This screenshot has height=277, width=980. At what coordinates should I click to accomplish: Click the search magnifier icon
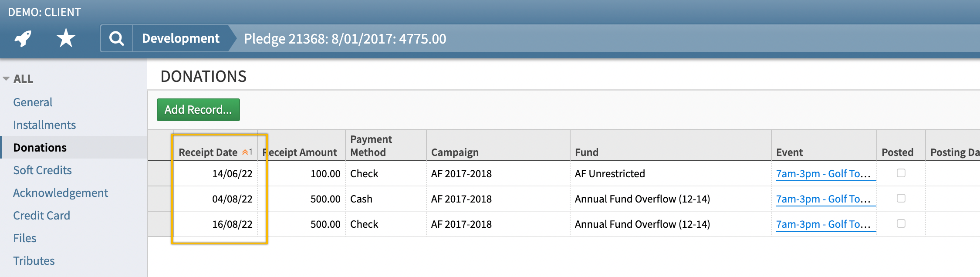click(x=116, y=38)
